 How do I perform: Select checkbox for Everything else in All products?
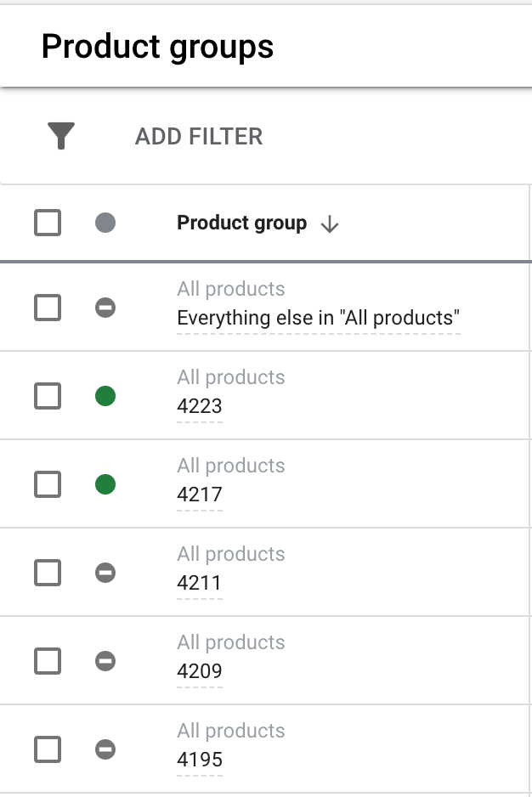point(48,308)
